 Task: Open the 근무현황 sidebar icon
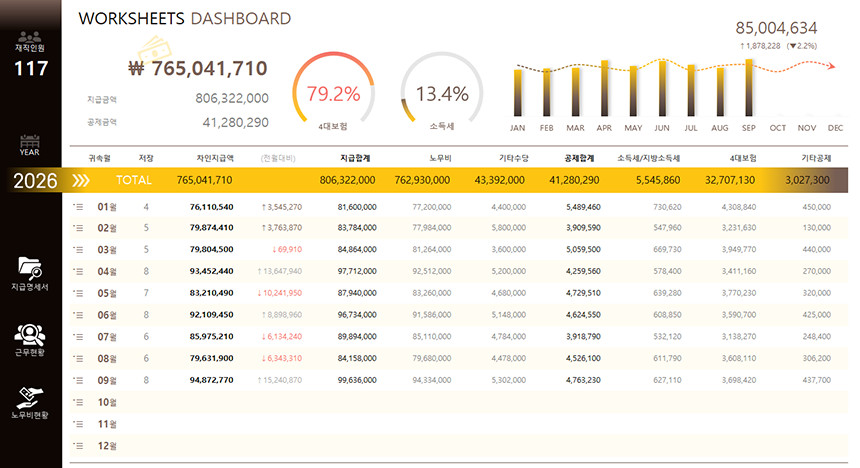pos(30,334)
